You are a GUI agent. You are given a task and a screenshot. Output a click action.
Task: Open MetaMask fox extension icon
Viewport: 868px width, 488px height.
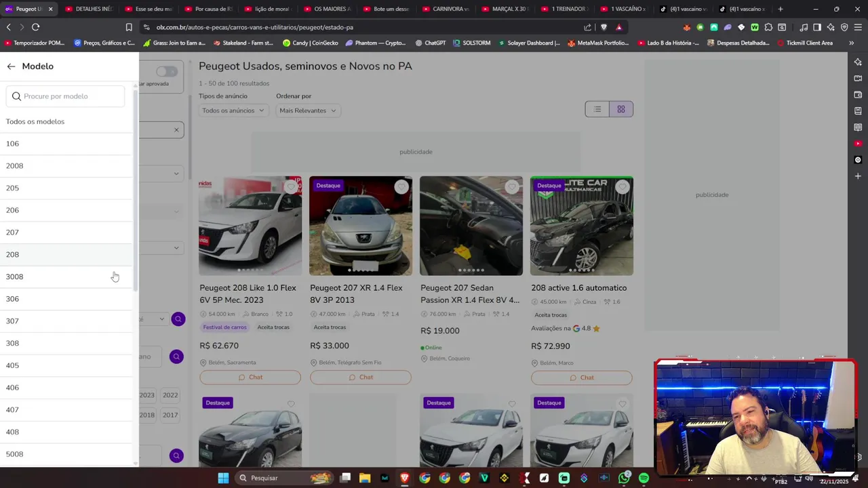coord(687,27)
